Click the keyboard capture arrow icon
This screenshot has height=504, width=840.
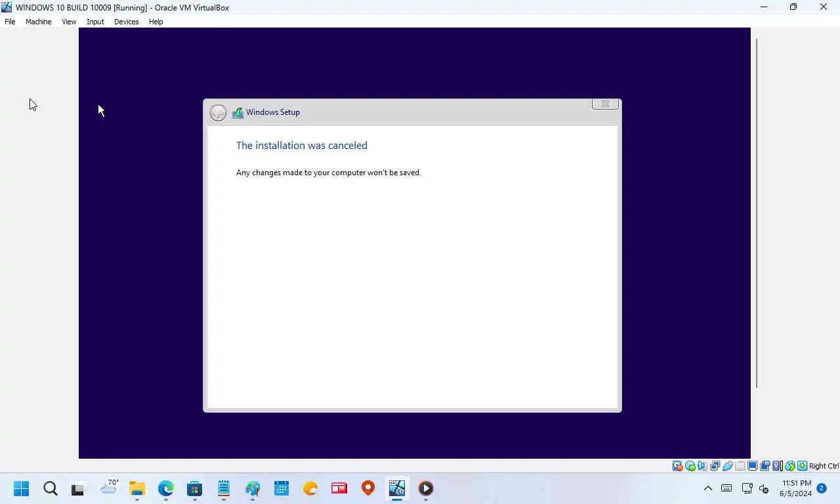(803, 466)
